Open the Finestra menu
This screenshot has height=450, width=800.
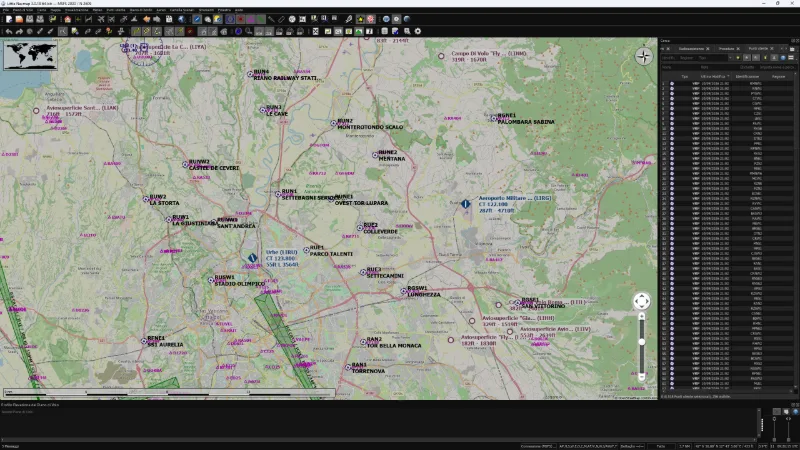[x=224, y=10]
